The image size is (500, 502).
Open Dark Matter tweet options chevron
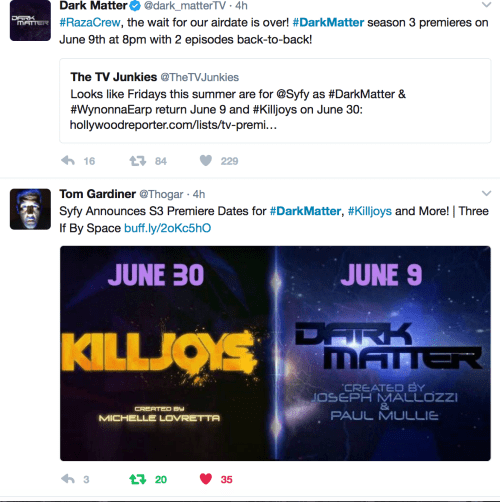click(x=486, y=5)
